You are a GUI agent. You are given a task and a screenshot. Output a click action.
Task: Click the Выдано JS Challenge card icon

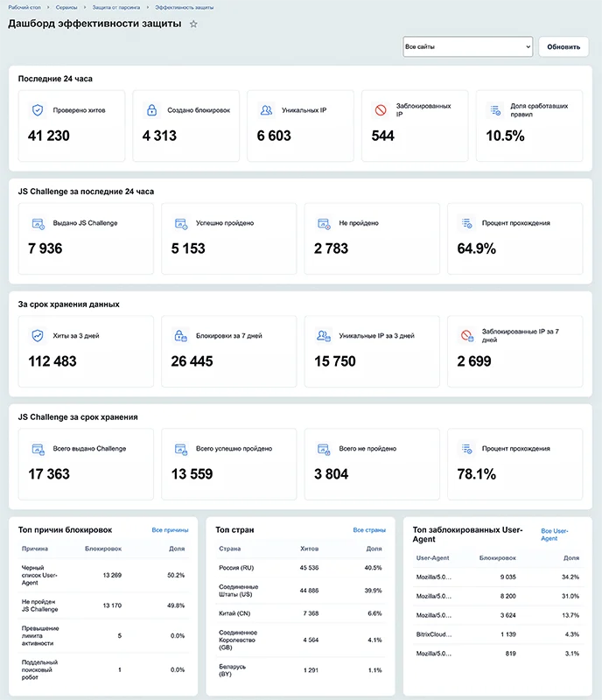(x=38, y=223)
